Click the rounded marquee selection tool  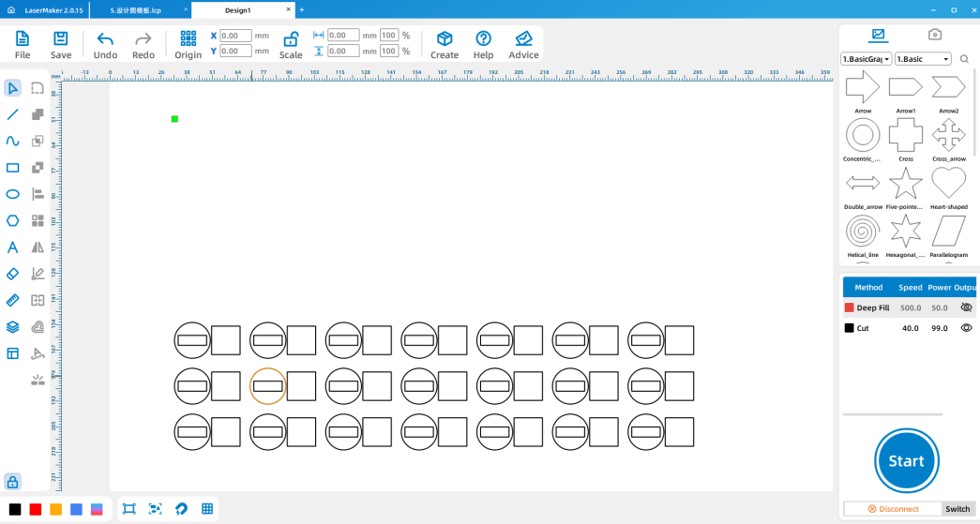(x=38, y=88)
